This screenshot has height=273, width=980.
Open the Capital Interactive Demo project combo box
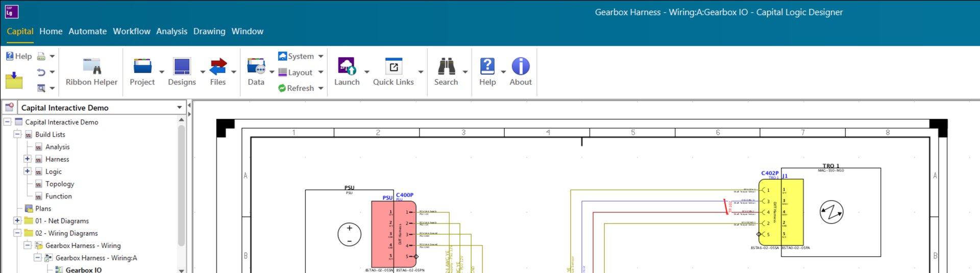[101, 108]
